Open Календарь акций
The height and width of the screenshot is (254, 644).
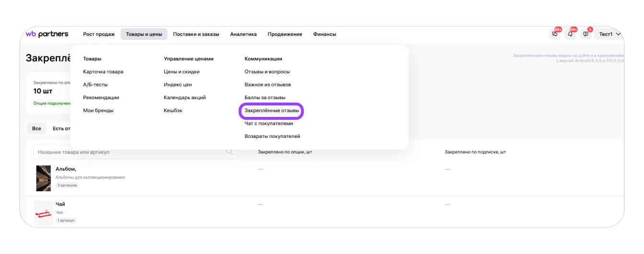click(x=184, y=98)
